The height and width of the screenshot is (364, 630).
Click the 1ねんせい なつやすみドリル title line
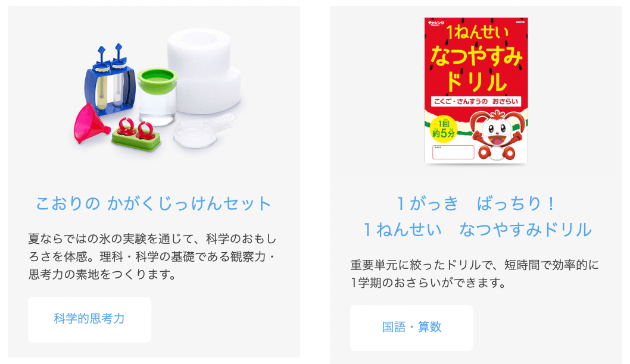click(477, 230)
